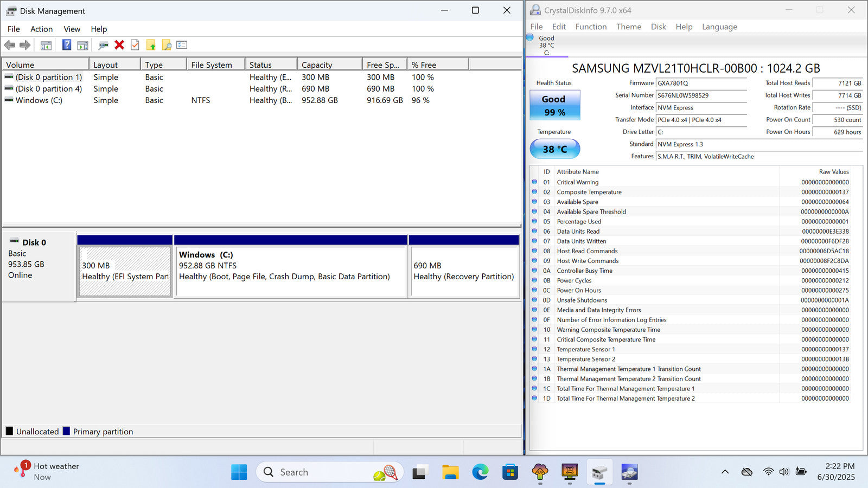
Task: Click the Show/Hide Console Tree toolbar icon
Action: click(46, 45)
